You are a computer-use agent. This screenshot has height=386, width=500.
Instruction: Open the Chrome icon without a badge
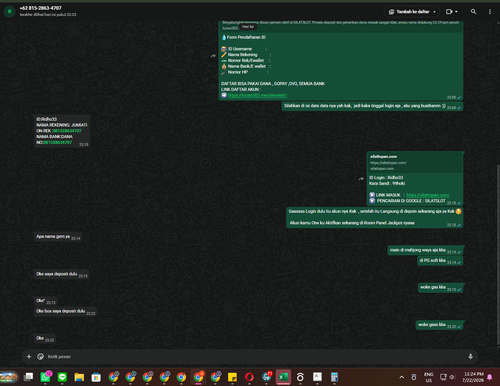(x=181, y=377)
